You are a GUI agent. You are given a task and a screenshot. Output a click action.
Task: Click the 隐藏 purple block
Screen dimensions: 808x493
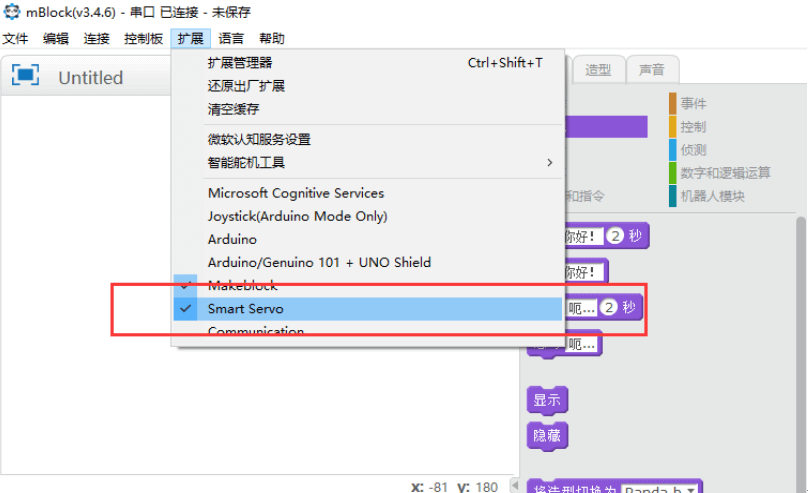pyautogui.click(x=547, y=436)
